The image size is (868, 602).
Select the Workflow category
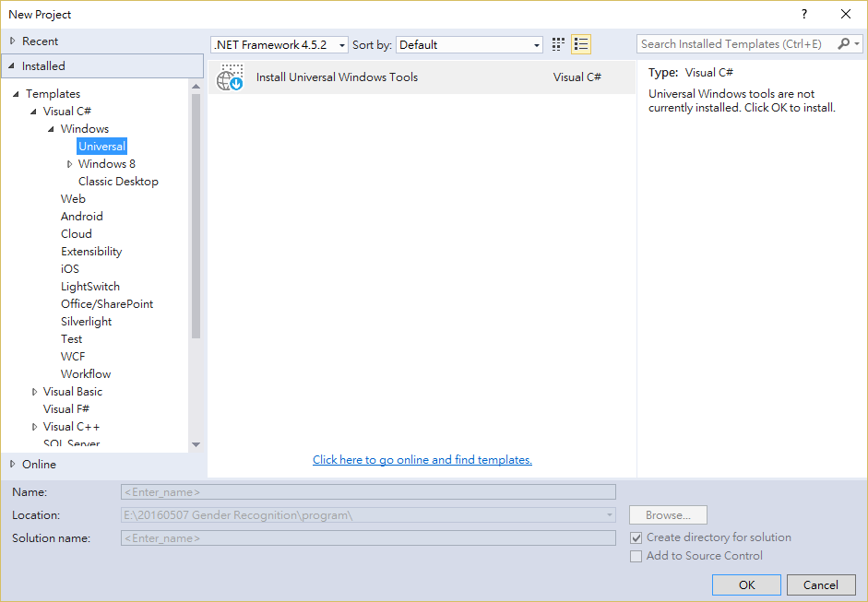[86, 374]
